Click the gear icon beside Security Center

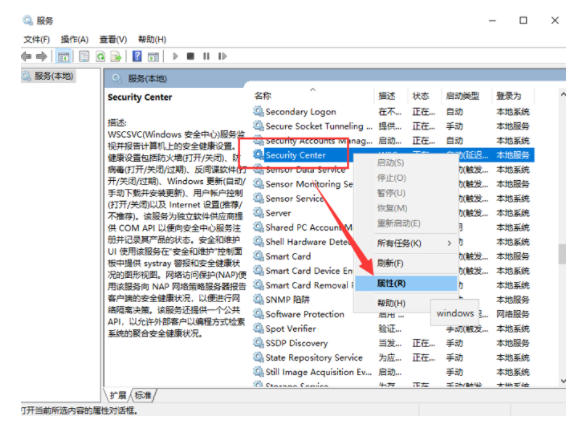258,154
